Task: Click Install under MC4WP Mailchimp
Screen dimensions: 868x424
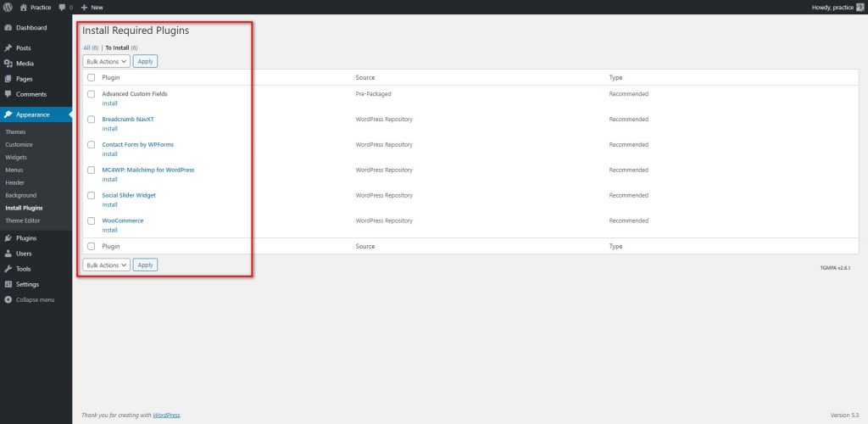Action: click(x=109, y=179)
